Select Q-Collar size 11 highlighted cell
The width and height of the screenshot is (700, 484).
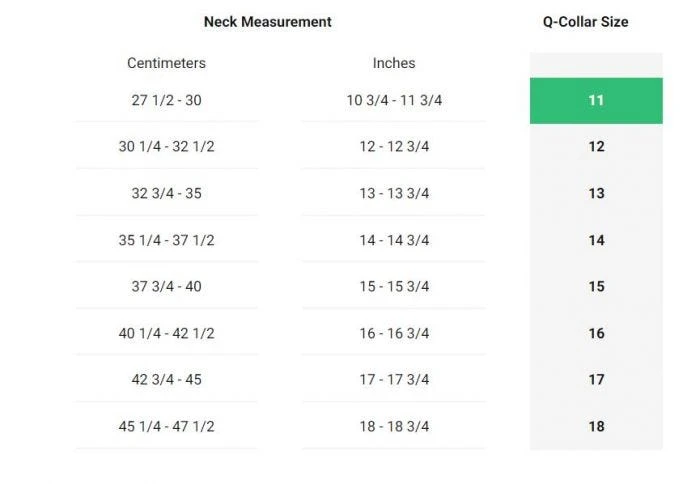596,101
